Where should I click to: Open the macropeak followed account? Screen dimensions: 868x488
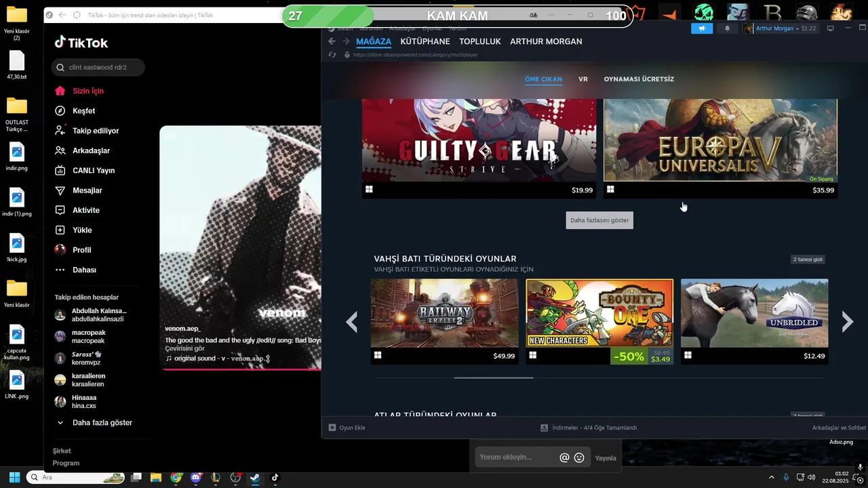coord(80,337)
